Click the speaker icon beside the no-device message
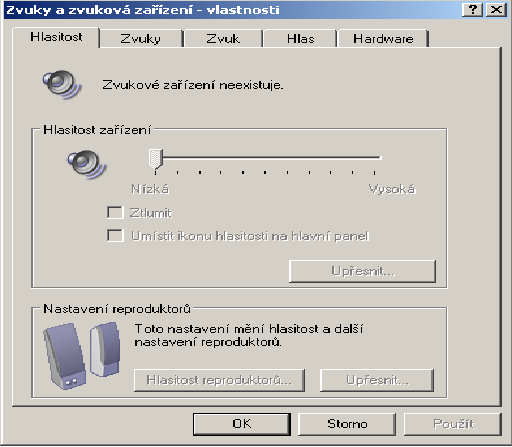 point(62,85)
